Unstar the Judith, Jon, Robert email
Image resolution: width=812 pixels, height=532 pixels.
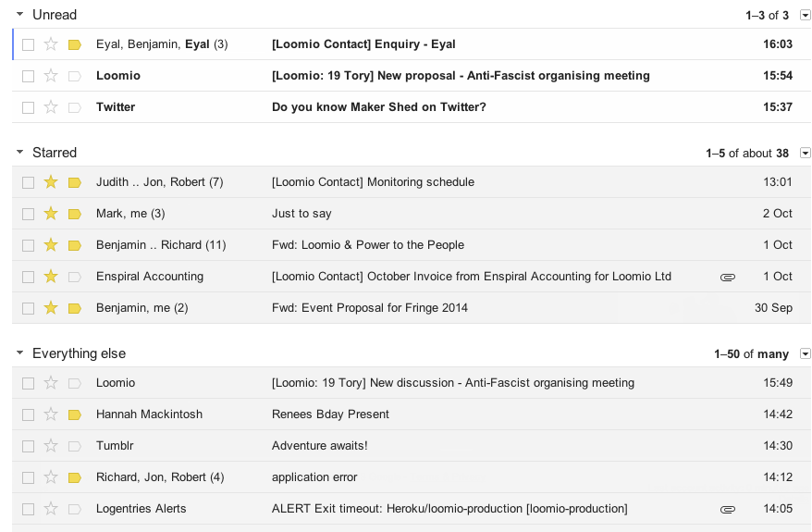[x=51, y=182]
